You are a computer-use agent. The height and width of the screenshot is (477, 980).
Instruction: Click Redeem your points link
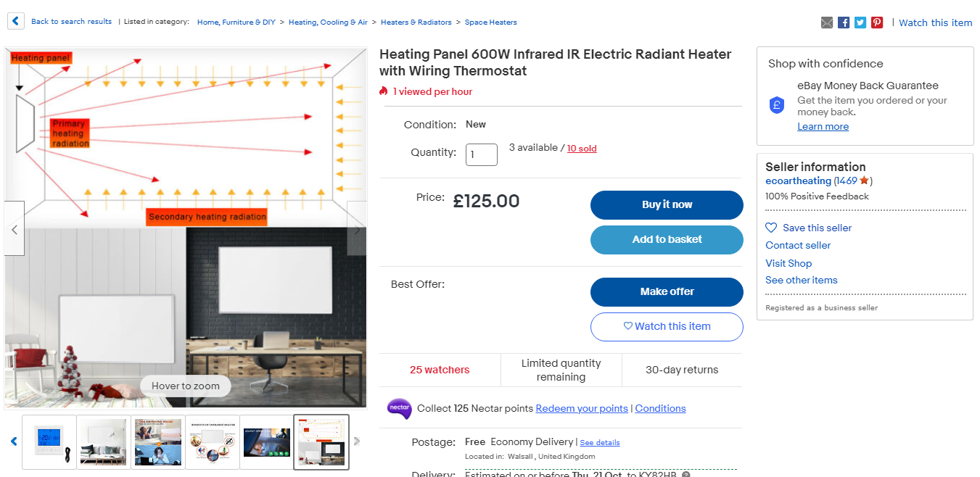pyautogui.click(x=582, y=408)
